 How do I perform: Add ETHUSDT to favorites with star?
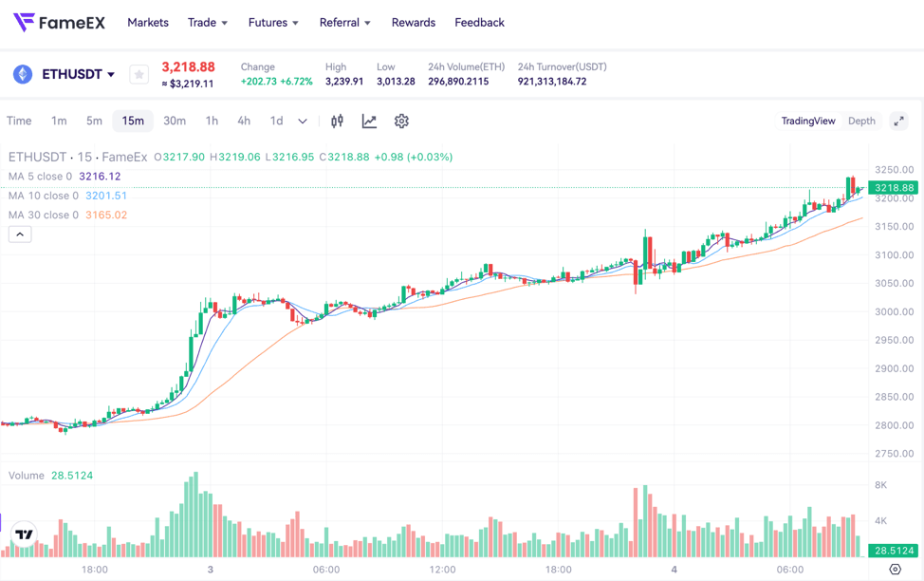(139, 74)
